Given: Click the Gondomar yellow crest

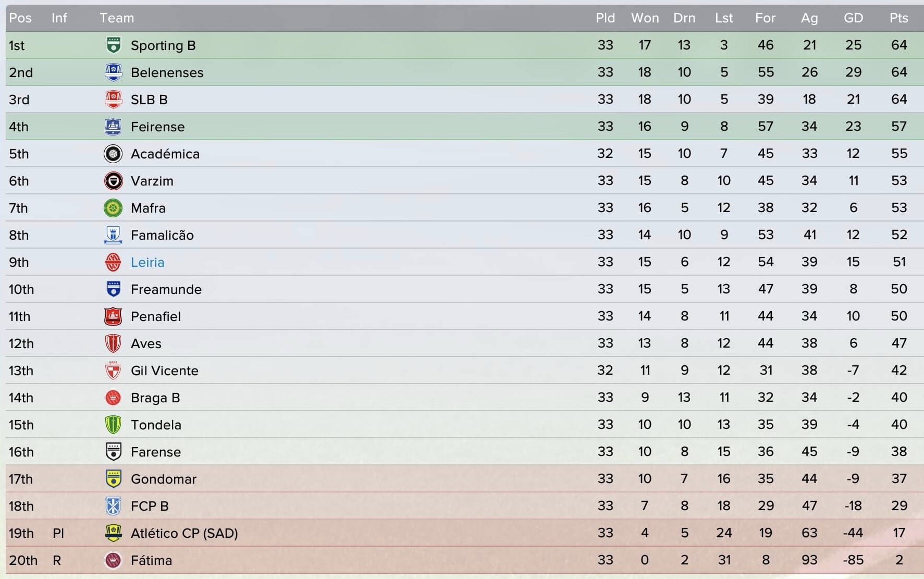Looking at the screenshot, I should click(x=113, y=479).
